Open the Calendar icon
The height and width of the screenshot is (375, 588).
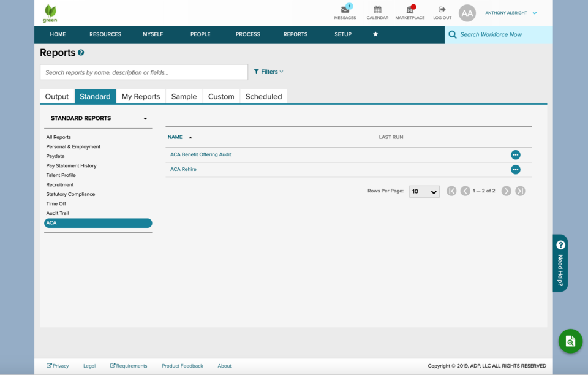377,9
